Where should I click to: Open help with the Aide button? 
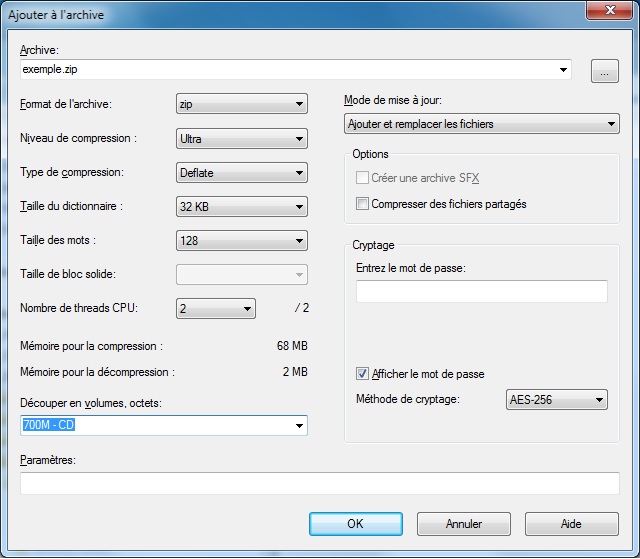(571, 524)
